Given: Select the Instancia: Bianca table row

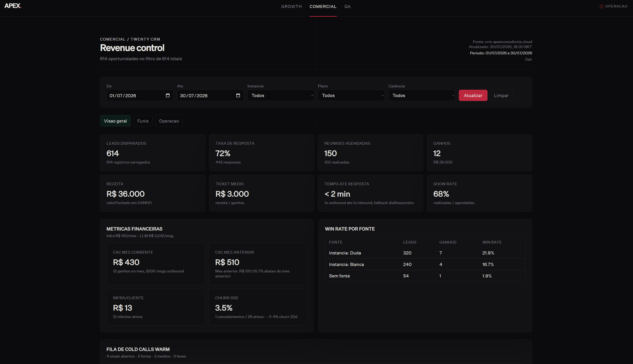Looking at the screenshot, I should click(425, 264).
